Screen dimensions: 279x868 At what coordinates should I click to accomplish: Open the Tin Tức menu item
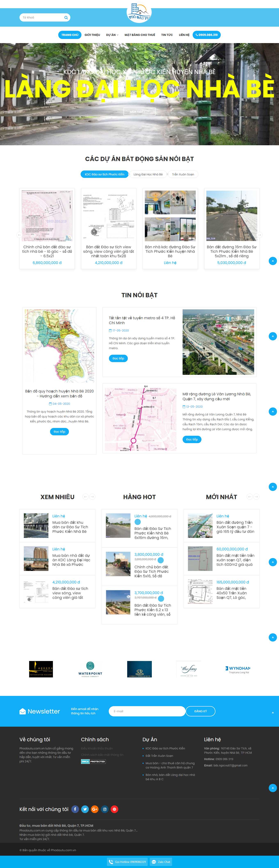[167, 35]
